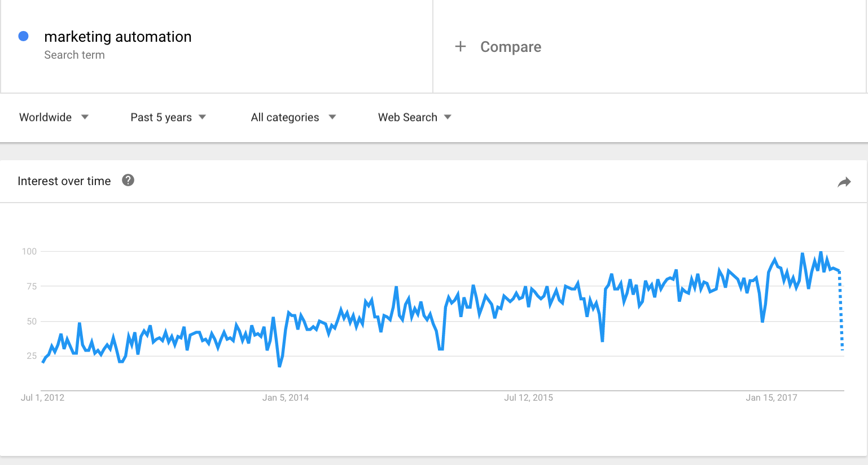Click the Jan 15, 2017 axis label
Viewport: 868px width, 465px height.
(x=771, y=398)
